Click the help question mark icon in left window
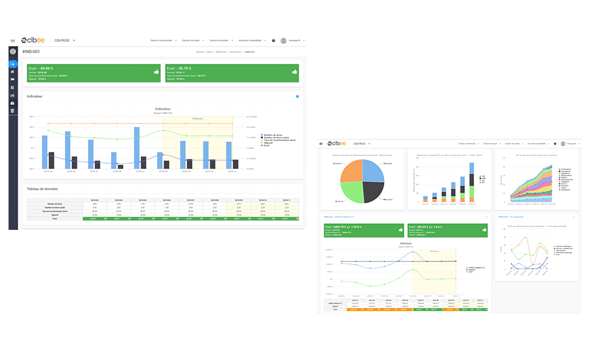 click(x=273, y=41)
